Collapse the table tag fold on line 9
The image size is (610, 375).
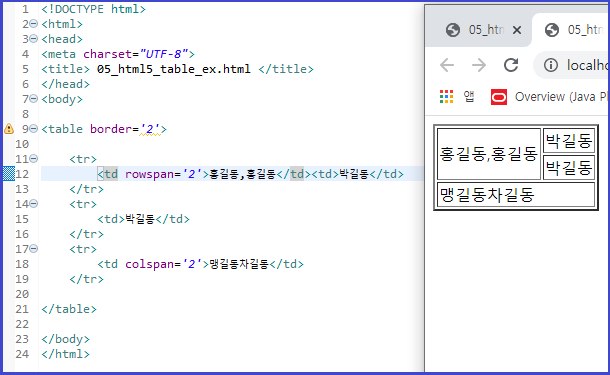point(34,129)
